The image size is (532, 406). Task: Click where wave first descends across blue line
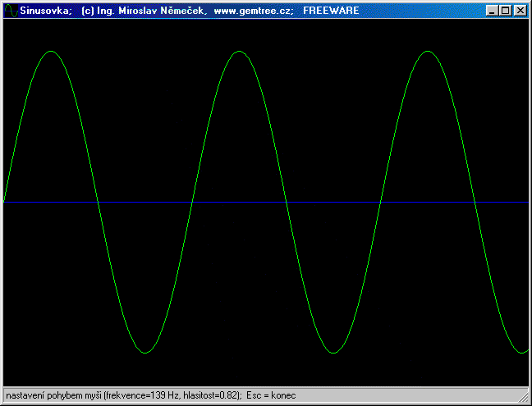point(98,202)
